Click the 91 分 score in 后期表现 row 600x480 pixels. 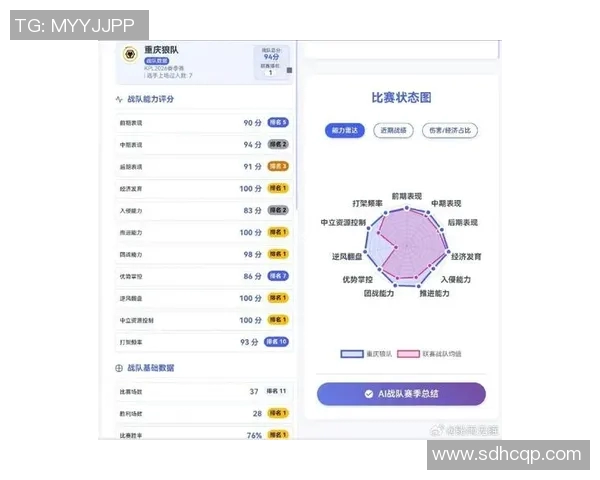coord(253,167)
